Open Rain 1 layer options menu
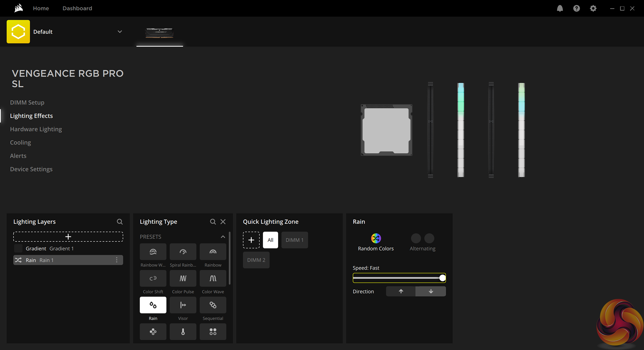 (x=117, y=260)
